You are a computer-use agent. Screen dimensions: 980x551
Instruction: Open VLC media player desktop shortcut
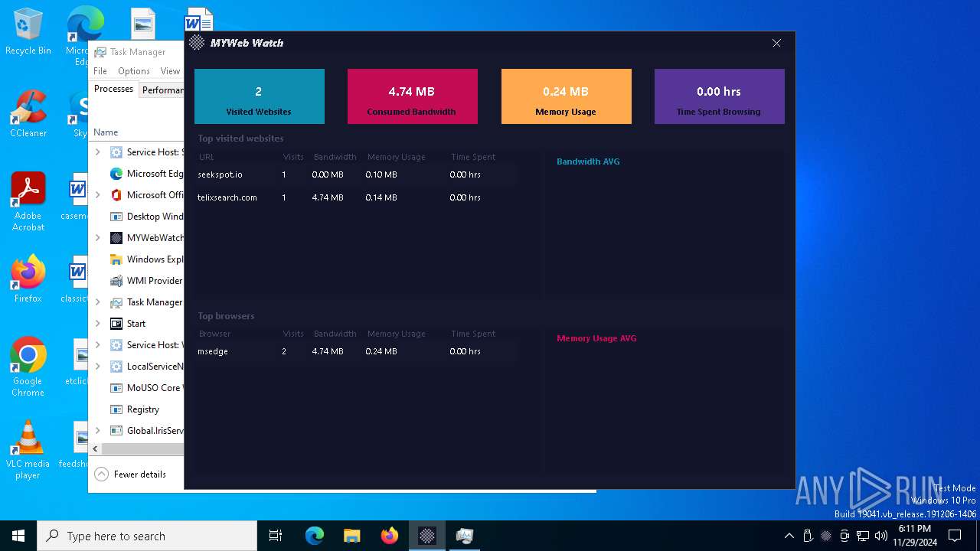coord(28,449)
